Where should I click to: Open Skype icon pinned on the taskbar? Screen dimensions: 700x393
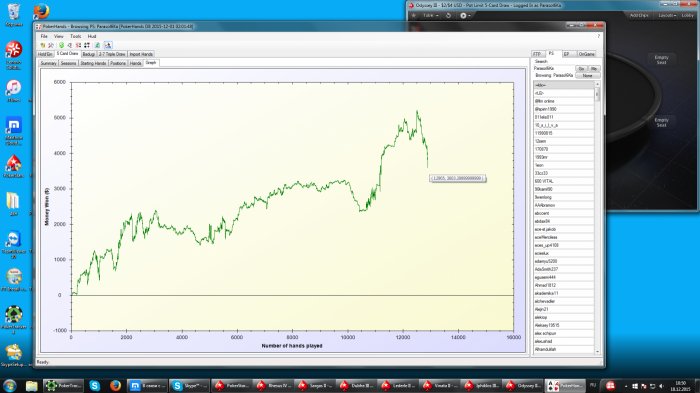pos(94,385)
